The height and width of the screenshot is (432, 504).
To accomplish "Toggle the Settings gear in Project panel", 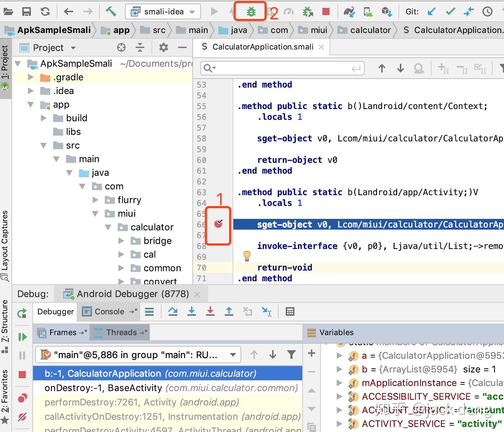I will point(164,47).
